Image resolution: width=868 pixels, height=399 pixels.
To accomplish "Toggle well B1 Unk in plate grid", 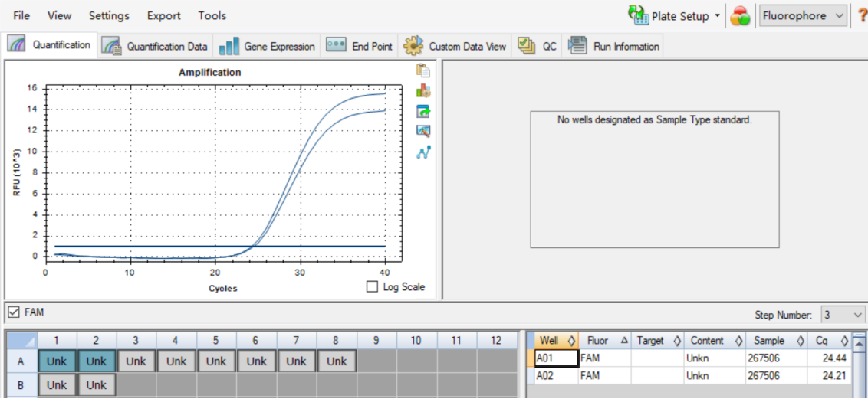I will [x=57, y=384].
